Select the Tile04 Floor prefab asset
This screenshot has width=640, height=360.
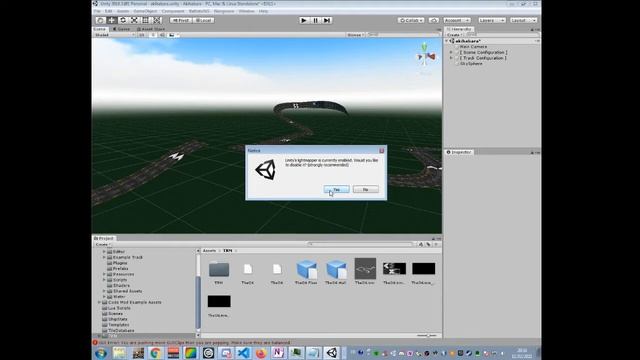(x=306, y=271)
